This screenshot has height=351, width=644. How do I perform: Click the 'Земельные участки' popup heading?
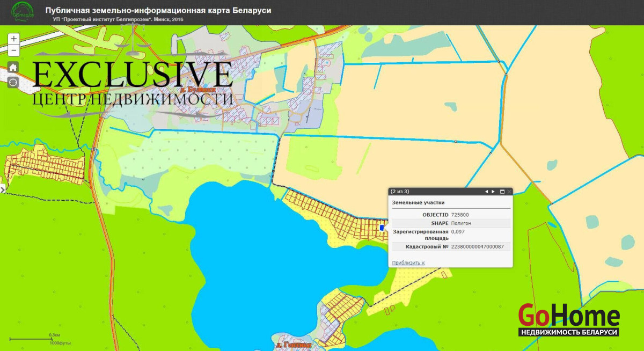click(418, 202)
